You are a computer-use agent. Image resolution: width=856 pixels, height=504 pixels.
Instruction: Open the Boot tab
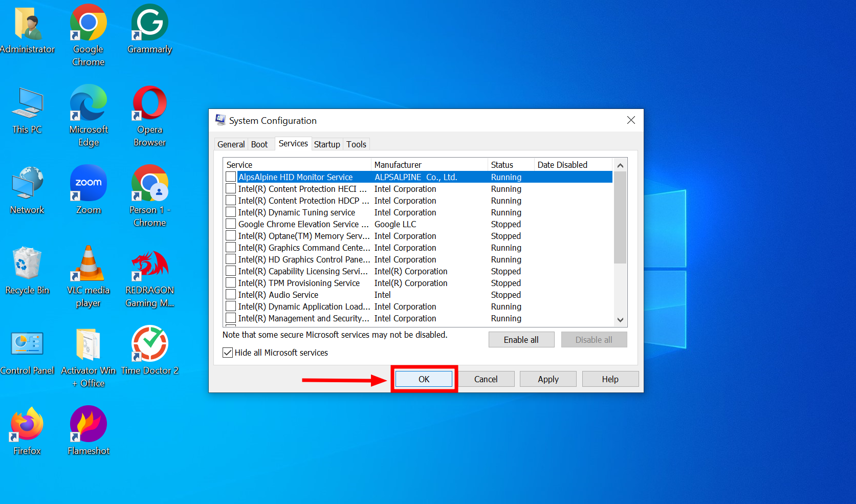pos(259,144)
